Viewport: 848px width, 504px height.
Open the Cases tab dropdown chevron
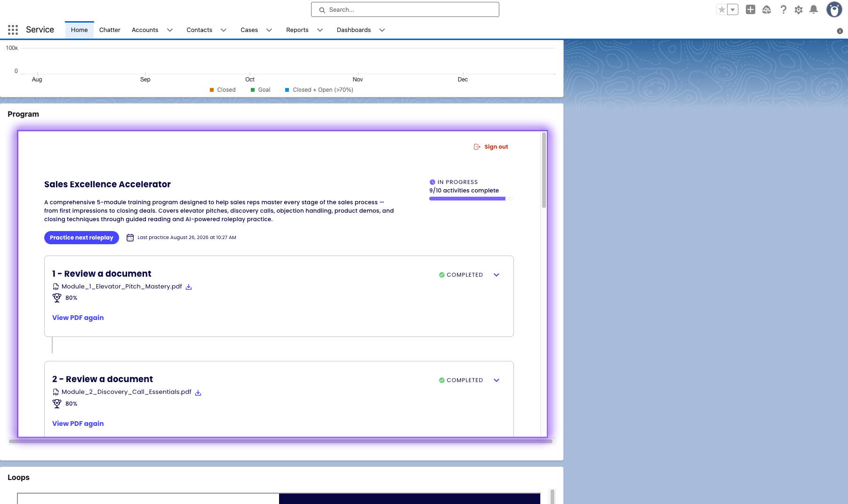point(269,30)
